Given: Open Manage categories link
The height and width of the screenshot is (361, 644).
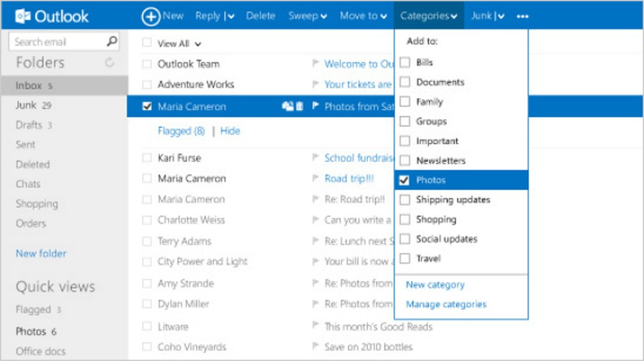Looking at the screenshot, I should coord(446,304).
